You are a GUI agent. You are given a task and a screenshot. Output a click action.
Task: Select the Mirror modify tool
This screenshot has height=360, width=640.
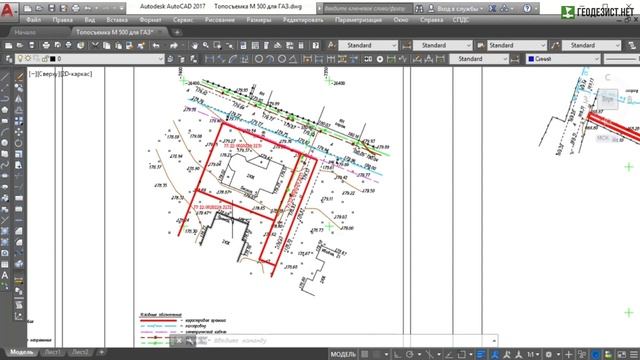[19, 98]
